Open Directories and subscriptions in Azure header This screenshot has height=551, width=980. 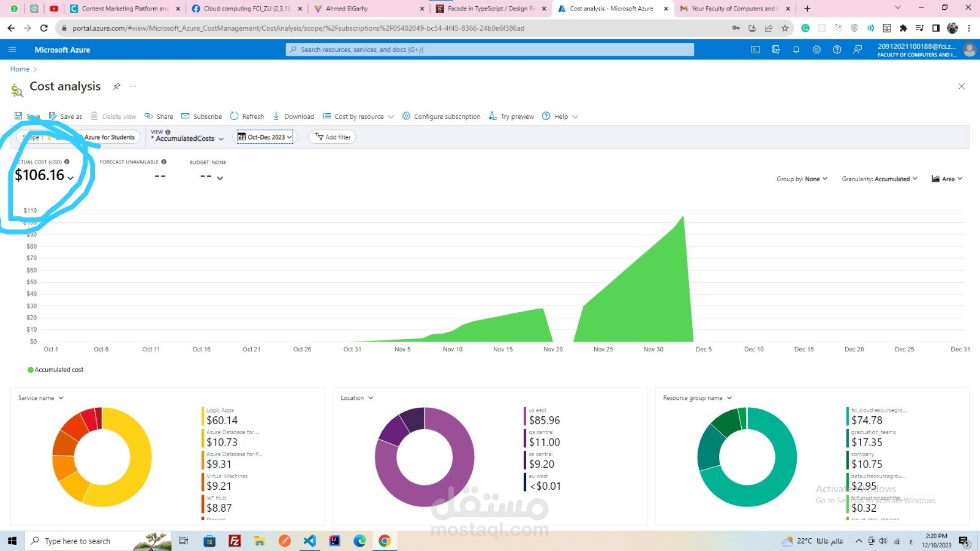point(776,50)
